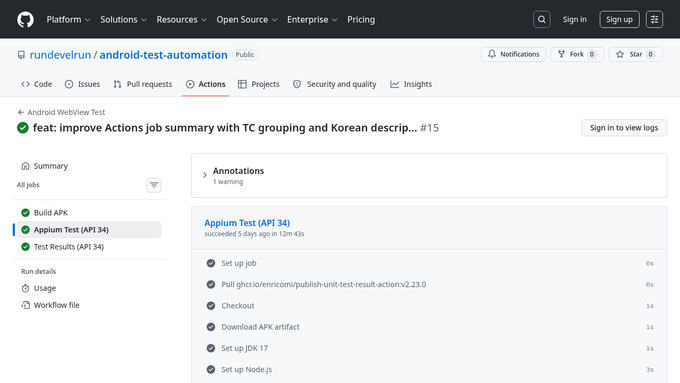
Task: Click the Notifications button
Action: coord(513,54)
